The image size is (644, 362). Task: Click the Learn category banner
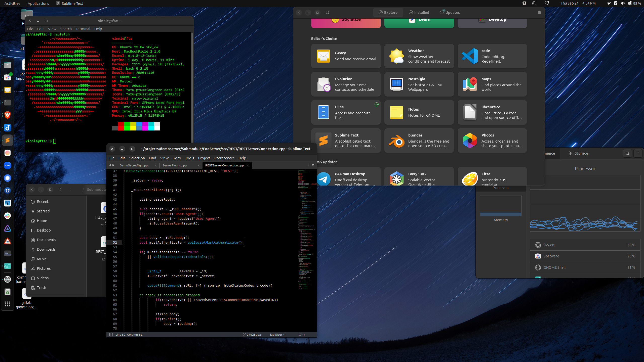[x=419, y=23]
